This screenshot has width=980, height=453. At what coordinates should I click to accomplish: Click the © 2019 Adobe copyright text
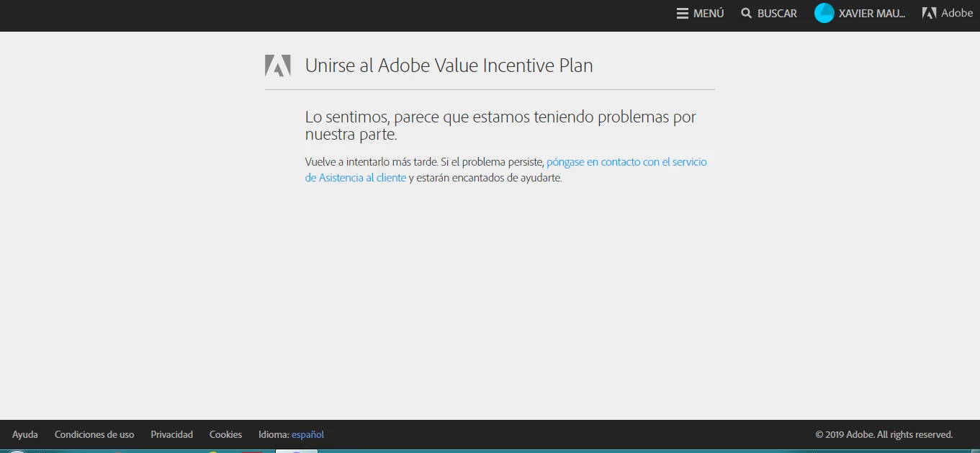pos(884,434)
